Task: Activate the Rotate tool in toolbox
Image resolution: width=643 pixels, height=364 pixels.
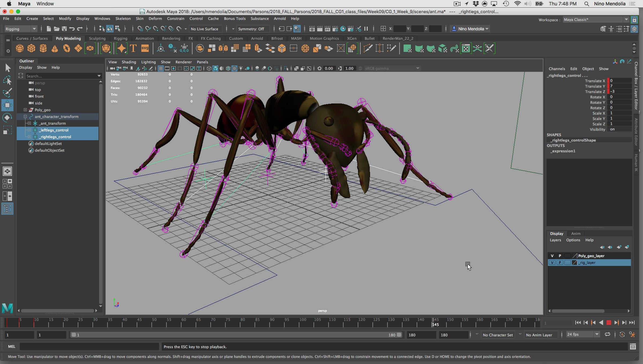Action: pyautogui.click(x=7, y=118)
